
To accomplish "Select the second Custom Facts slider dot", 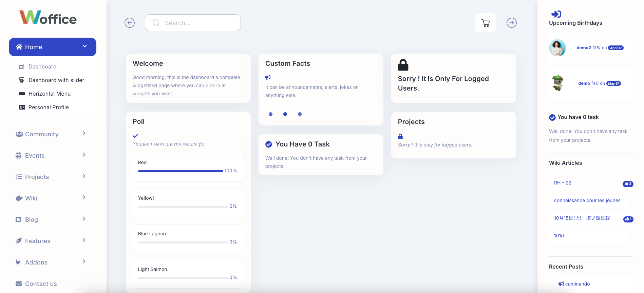I will (285, 114).
